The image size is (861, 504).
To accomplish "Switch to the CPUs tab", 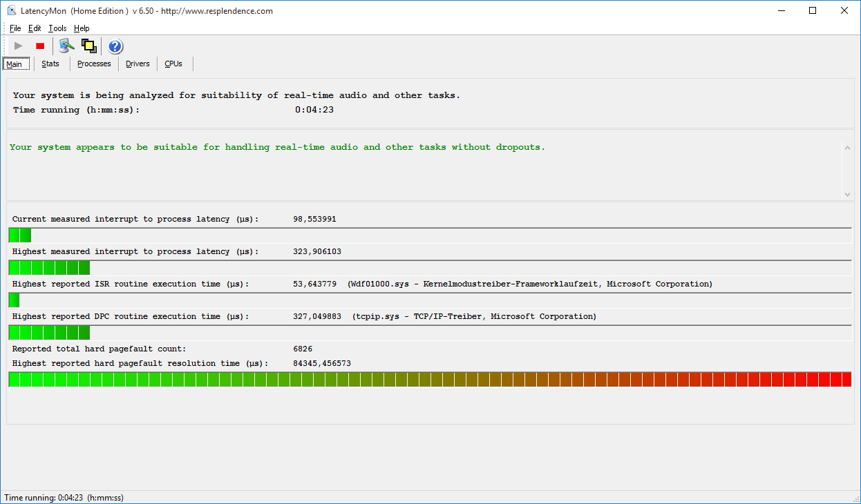I will 173,64.
